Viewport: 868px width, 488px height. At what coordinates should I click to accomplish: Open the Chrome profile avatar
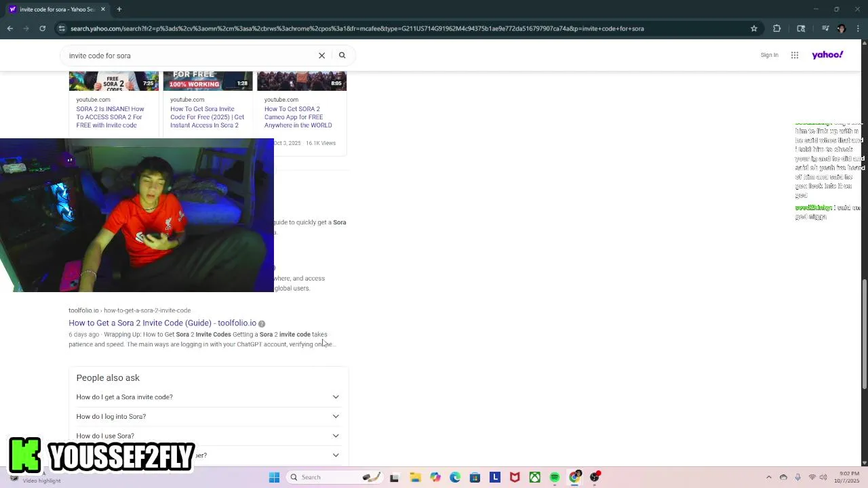pyautogui.click(x=842, y=28)
